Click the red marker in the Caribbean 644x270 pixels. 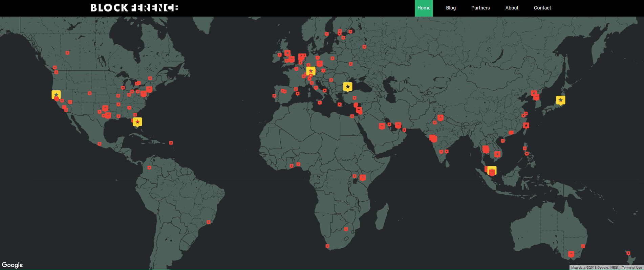click(x=171, y=143)
